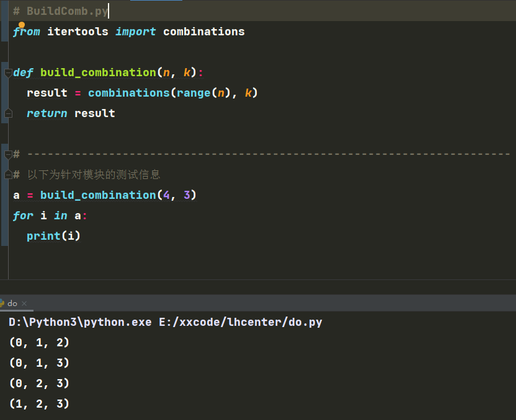This screenshot has width=516, height=420.
Task: Click the yellow intention lightbulb icon
Action: point(21,25)
